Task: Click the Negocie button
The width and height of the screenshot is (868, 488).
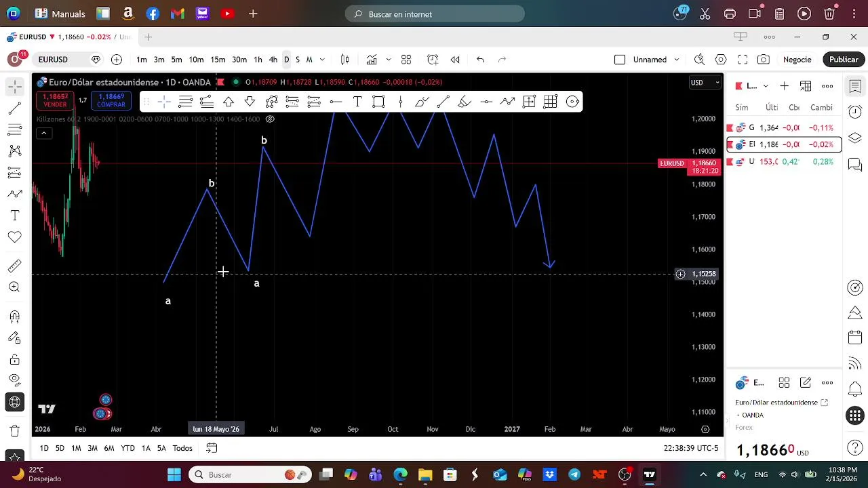Action: pos(797,60)
